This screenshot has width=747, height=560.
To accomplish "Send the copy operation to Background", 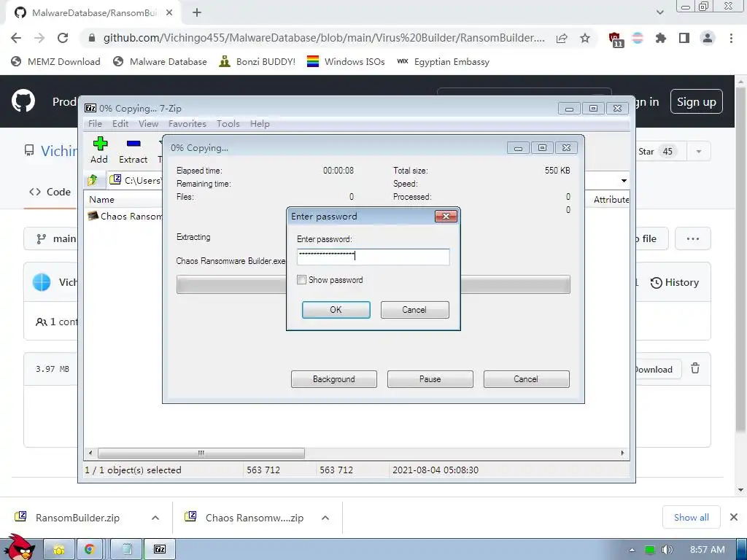I will click(334, 379).
